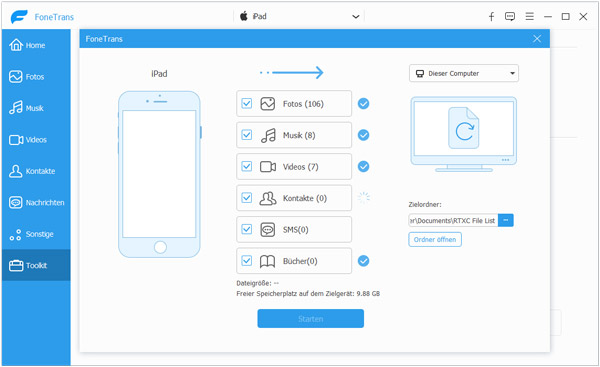The width and height of the screenshot is (600, 367).
Task: Click the iPad device illustration
Action: click(x=160, y=174)
